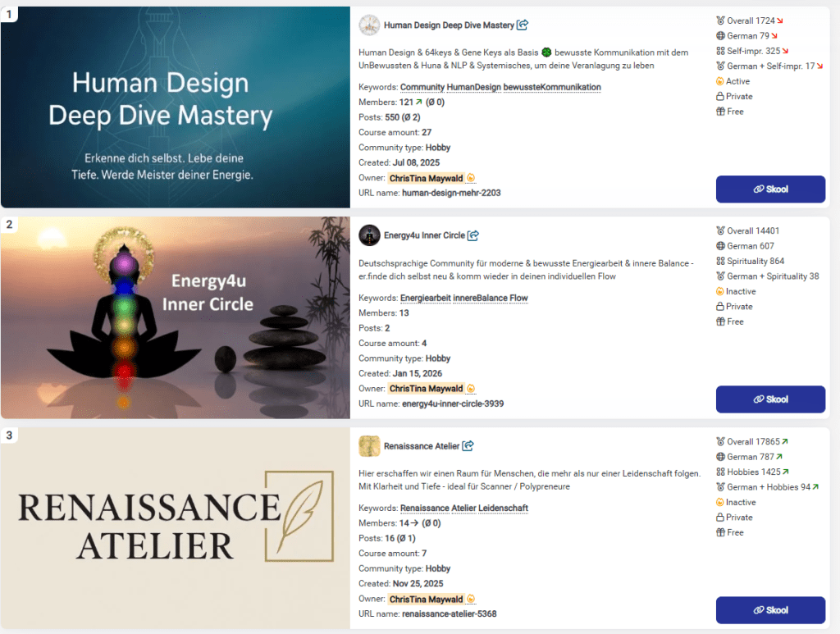Click the Renaissance Atelier square logo icon
This screenshot has height=634, width=840.
click(369, 446)
